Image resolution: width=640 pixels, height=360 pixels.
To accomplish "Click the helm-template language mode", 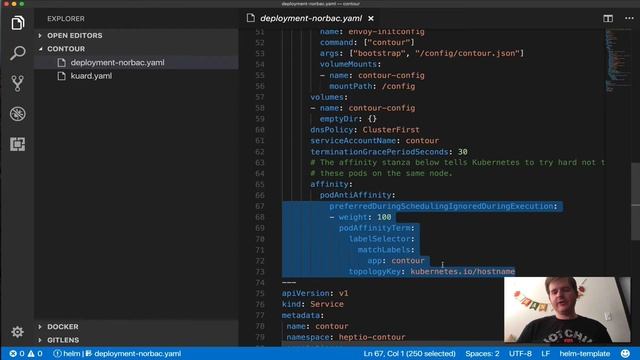I will tap(584, 353).
